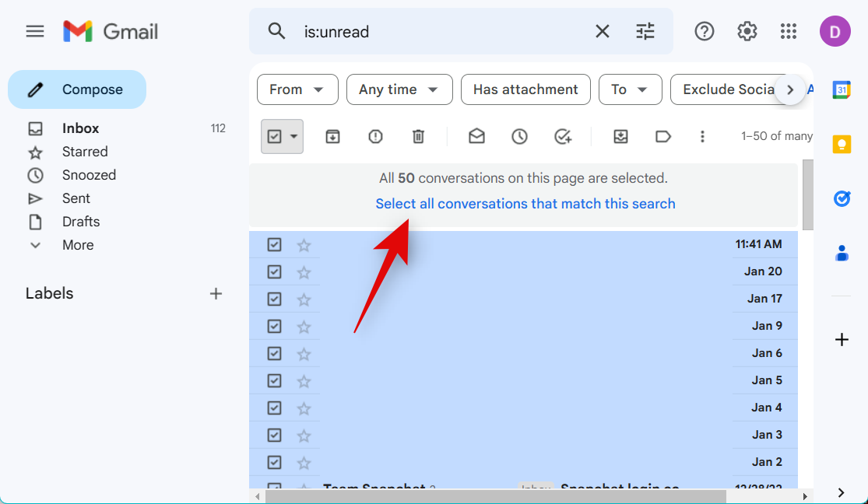
Task: Open the From filter dropdown
Action: click(297, 89)
